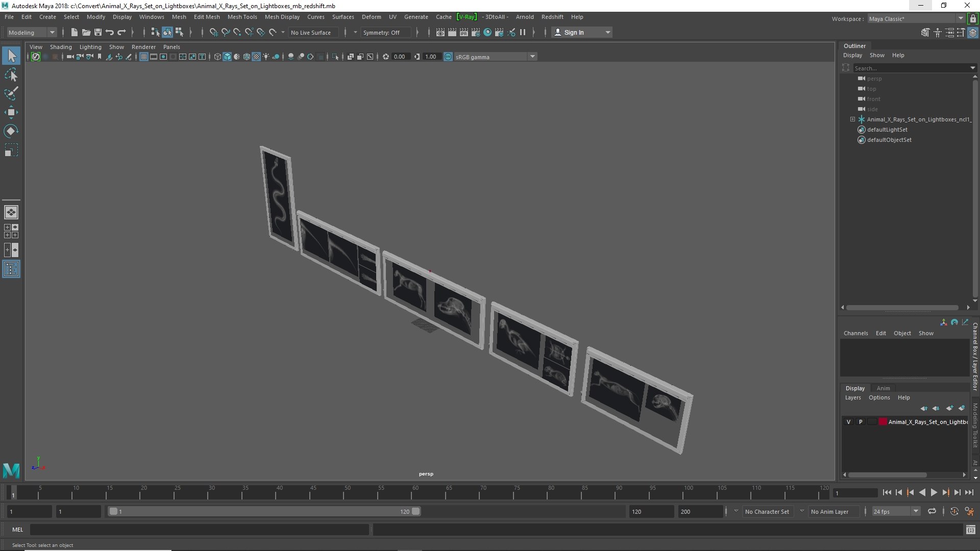Open the sRGB gamma view transform dropdown
Screen dimensions: 980x551
[495, 57]
